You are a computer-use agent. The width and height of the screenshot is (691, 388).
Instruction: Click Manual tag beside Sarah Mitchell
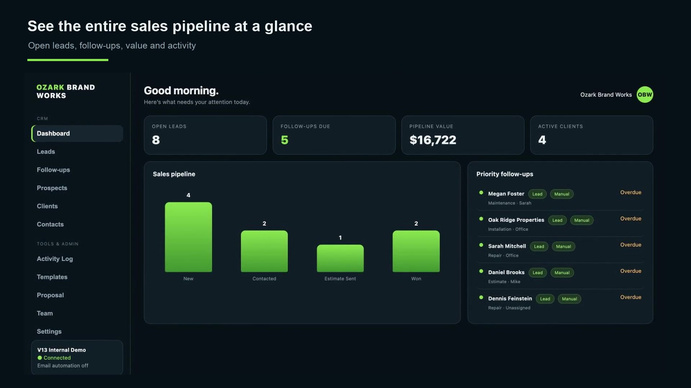pos(563,246)
